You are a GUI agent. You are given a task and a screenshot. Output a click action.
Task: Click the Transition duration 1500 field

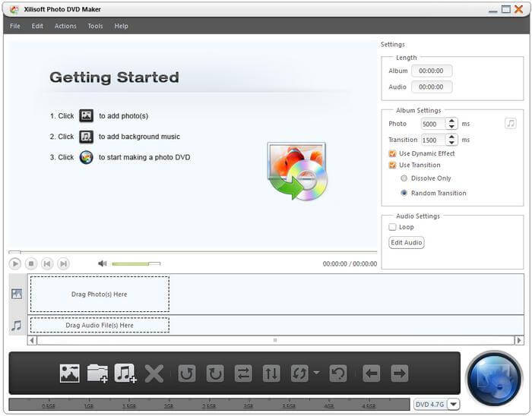(x=433, y=140)
